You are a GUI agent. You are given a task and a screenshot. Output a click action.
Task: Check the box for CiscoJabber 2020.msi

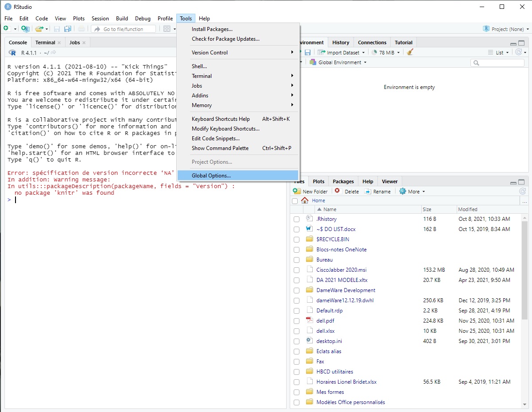tap(296, 270)
